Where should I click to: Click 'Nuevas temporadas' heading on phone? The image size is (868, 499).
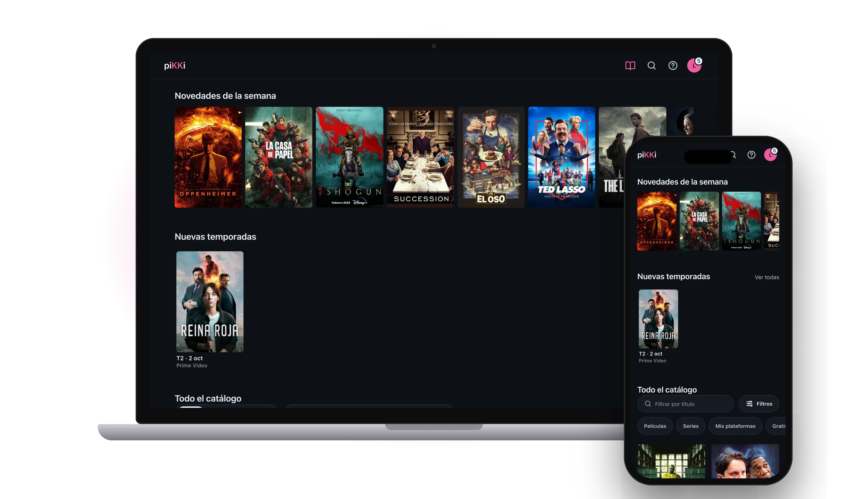coord(674,277)
